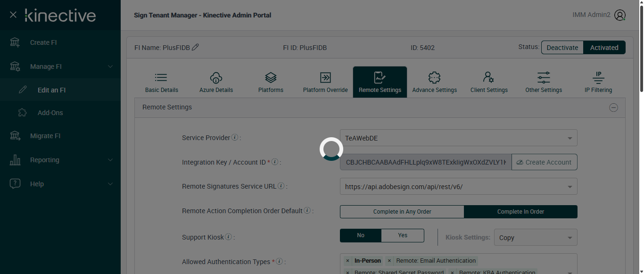
Task: Click the Add-Ons puzzle icon
Action: click(x=23, y=113)
